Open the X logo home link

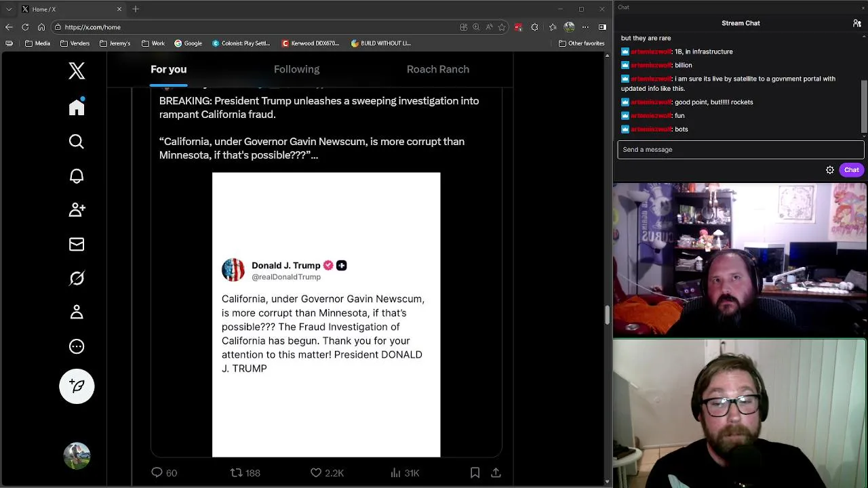pos(77,70)
